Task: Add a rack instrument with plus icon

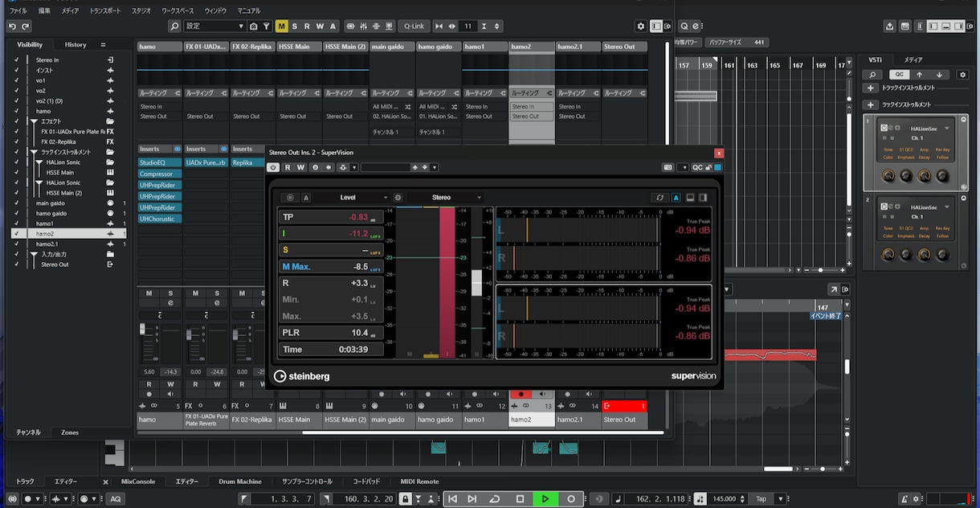Action: (x=872, y=105)
